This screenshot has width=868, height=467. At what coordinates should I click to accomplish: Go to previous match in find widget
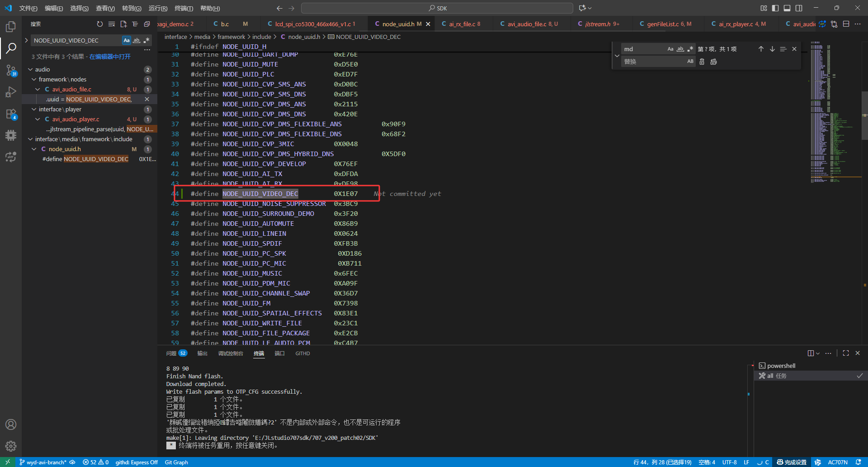(x=761, y=49)
